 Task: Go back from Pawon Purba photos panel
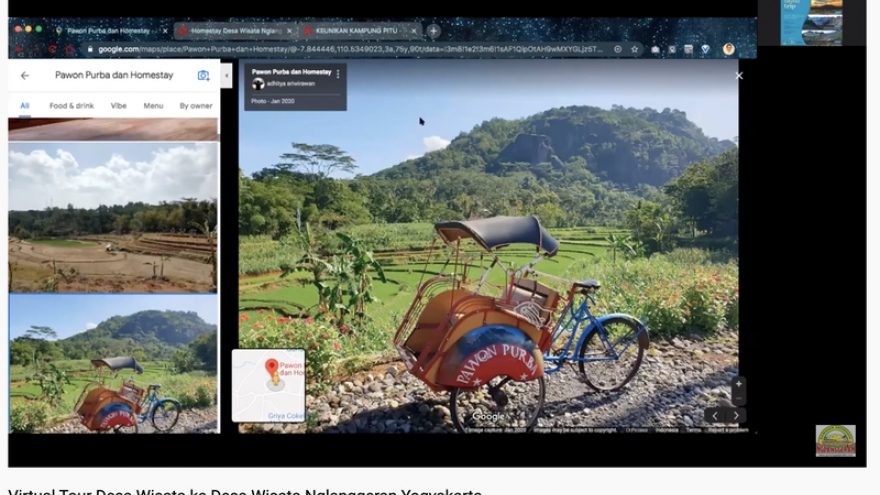[x=25, y=75]
